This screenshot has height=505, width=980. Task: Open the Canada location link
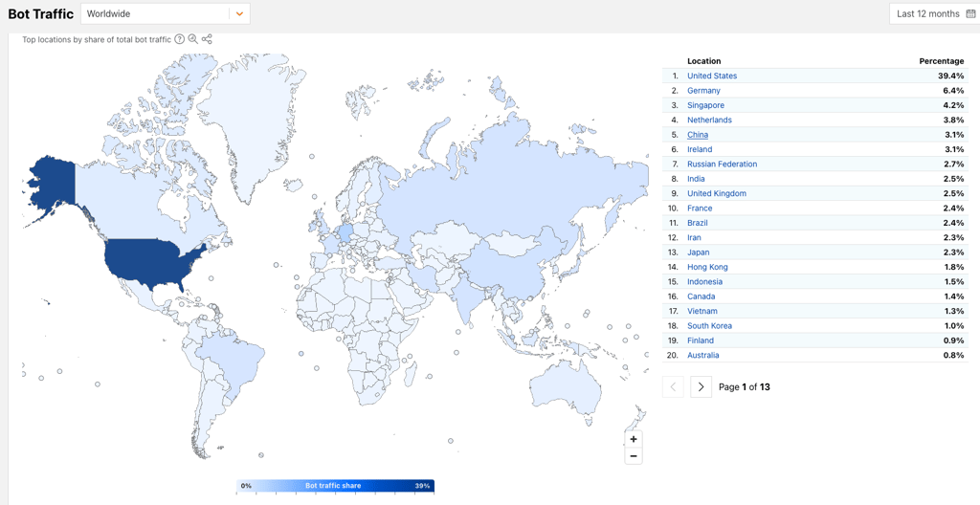tap(702, 296)
